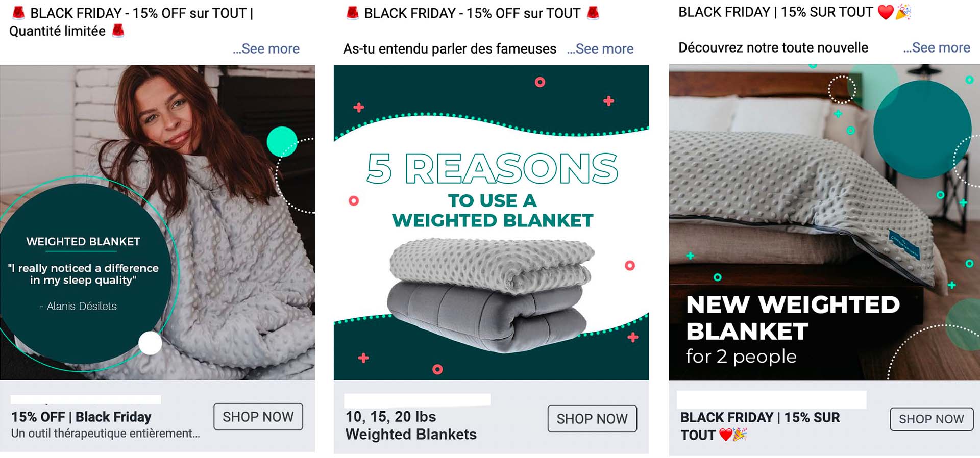Expand "See more" after "Découvrez notre toute nouvelle"
The width and height of the screenshot is (980, 458).
tap(937, 48)
